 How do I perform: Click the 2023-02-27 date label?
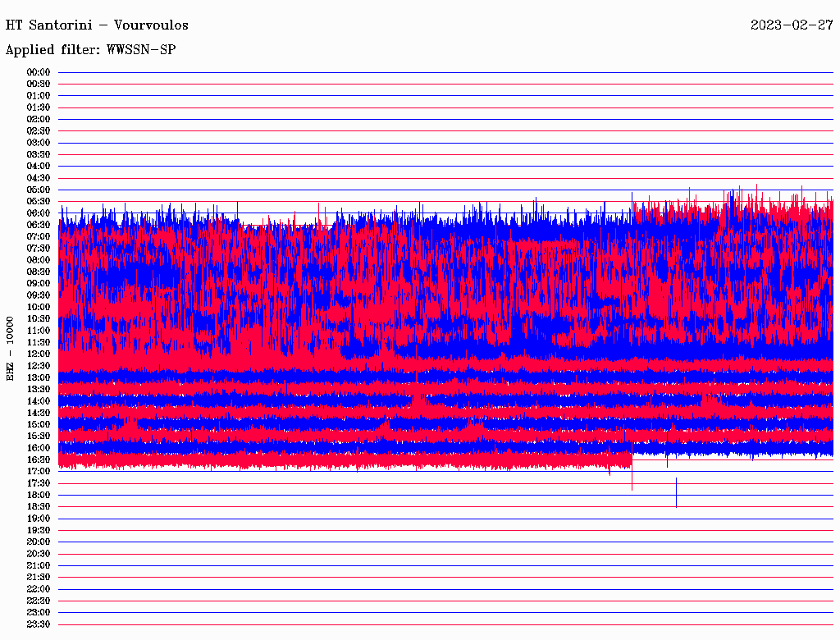[792, 25]
